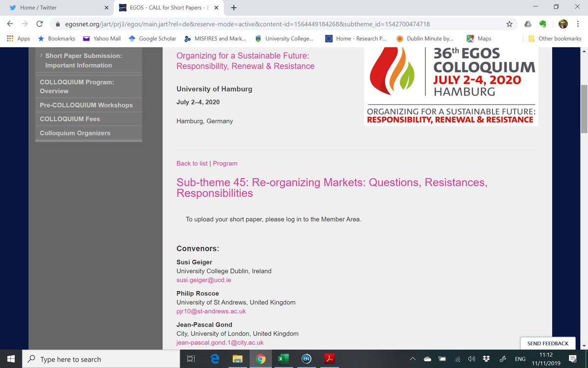Screen dimensions: 588x368
Task: Open the new tab plus button
Action: click(234, 7)
